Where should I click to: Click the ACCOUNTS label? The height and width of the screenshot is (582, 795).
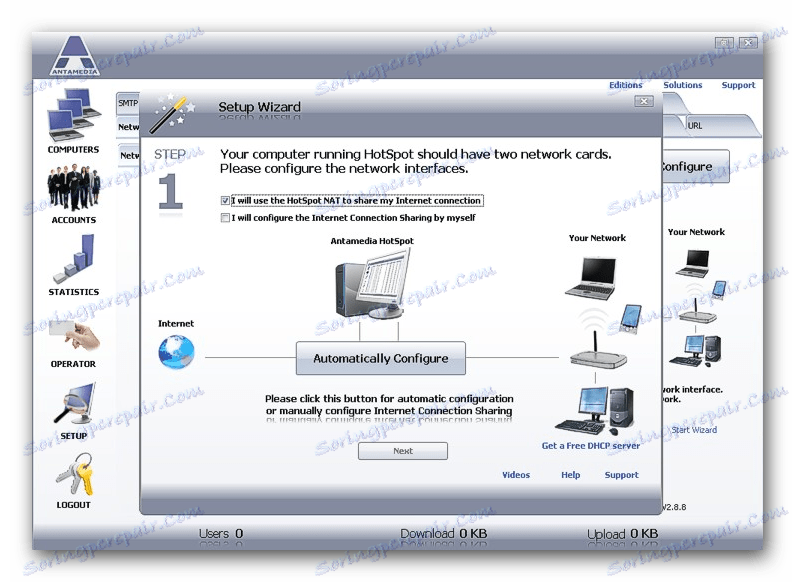(x=74, y=220)
